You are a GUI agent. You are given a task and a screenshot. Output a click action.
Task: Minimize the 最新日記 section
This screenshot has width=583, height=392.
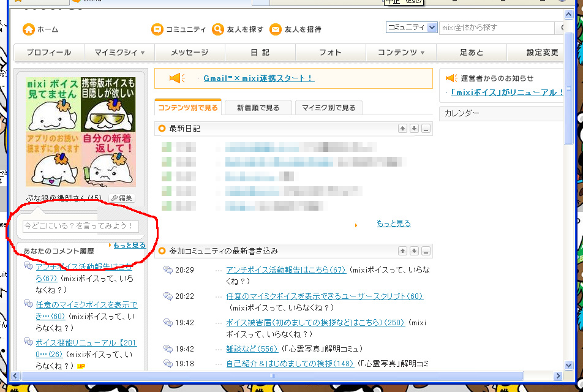pos(426,129)
